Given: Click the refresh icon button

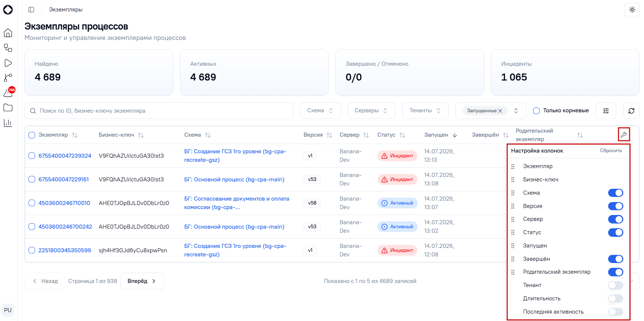Looking at the screenshot, I should 631,111.
